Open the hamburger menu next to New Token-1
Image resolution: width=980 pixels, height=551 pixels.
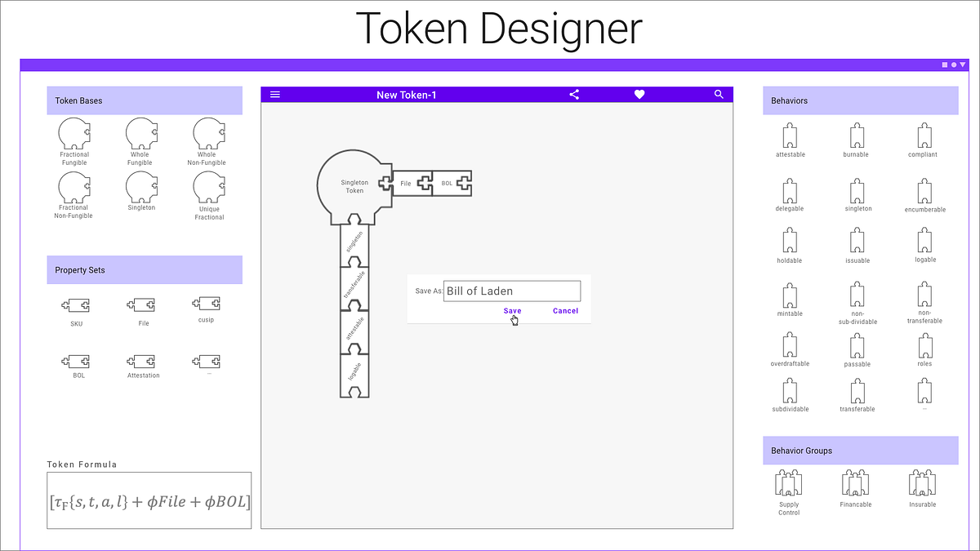275,94
